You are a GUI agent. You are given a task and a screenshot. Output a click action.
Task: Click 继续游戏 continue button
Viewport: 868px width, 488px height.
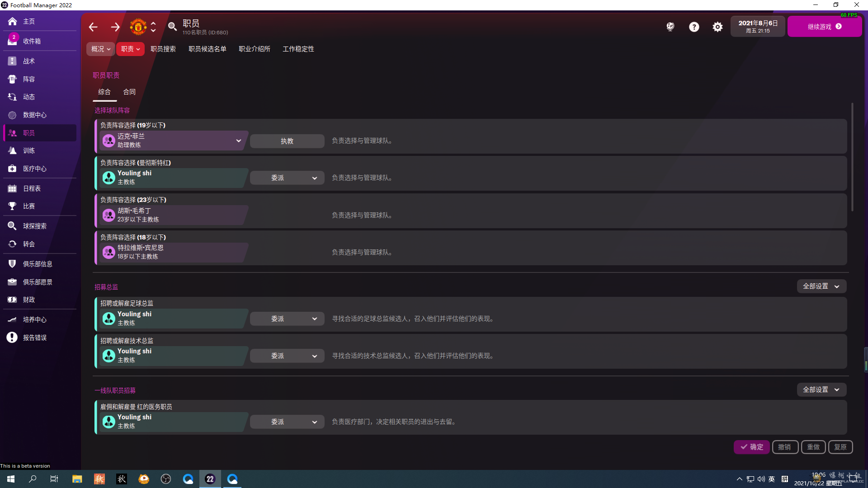coord(825,27)
